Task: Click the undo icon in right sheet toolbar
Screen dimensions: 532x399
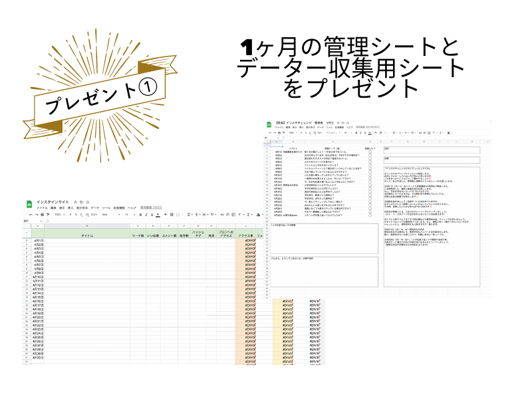Action: pos(271,133)
